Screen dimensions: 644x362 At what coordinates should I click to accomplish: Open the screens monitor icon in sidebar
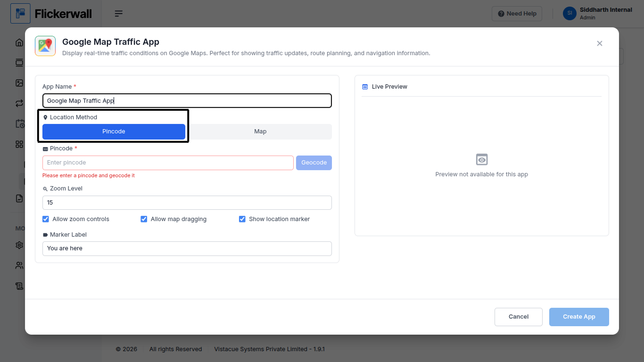(19, 63)
